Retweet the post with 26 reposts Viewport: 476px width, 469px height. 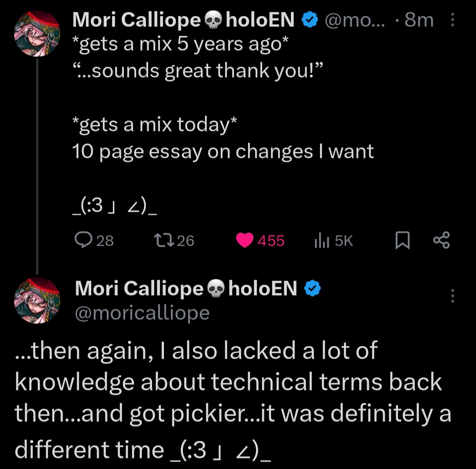pos(159,240)
